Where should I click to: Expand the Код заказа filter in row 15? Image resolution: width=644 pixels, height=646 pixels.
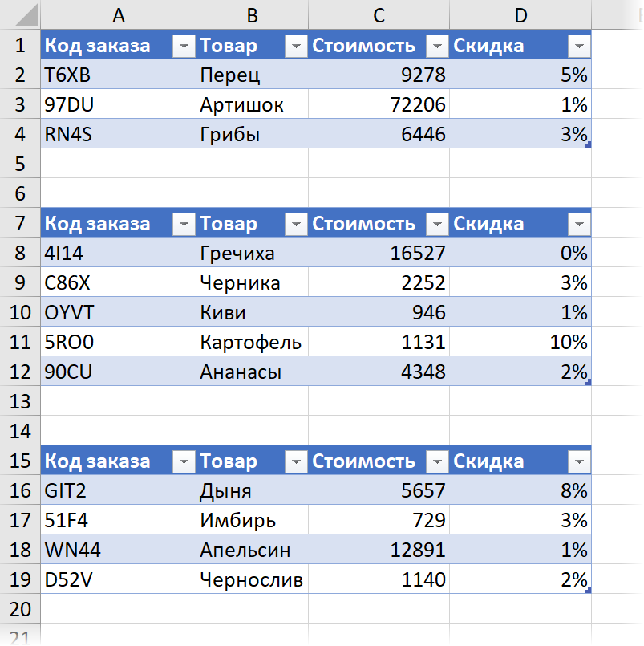[x=184, y=461]
